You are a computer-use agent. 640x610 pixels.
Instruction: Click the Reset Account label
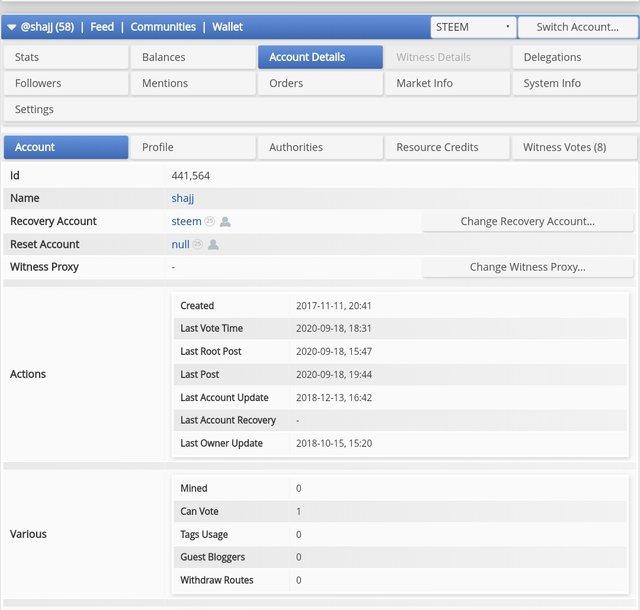pos(44,244)
